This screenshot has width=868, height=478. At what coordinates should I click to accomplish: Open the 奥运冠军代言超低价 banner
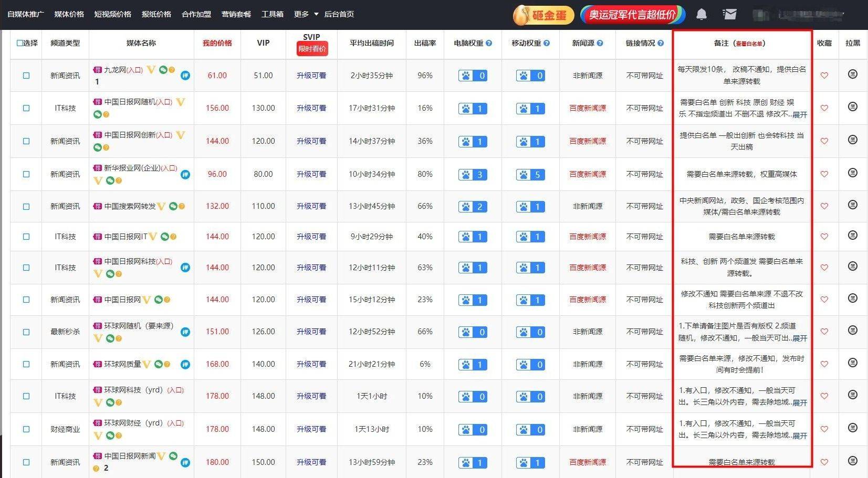coord(633,15)
